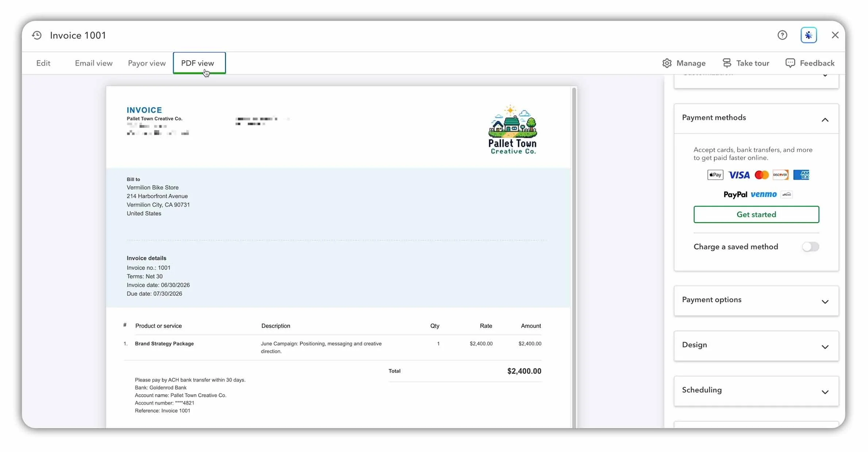This screenshot has height=452, width=868.
Task: Open the help question mark icon
Action: (x=782, y=35)
